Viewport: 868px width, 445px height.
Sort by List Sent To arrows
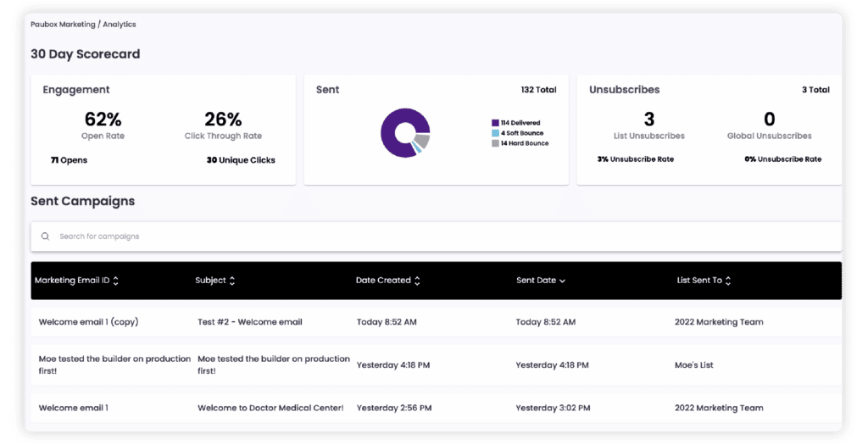(728, 281)
